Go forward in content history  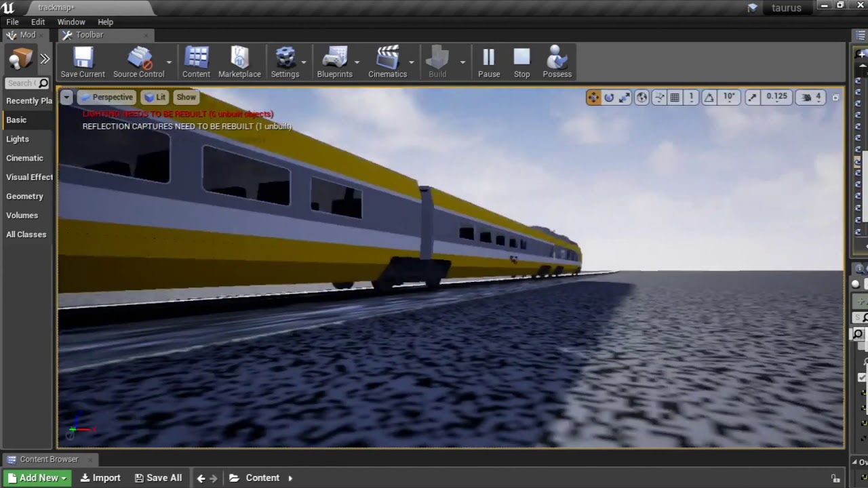[x=214, y=479]
